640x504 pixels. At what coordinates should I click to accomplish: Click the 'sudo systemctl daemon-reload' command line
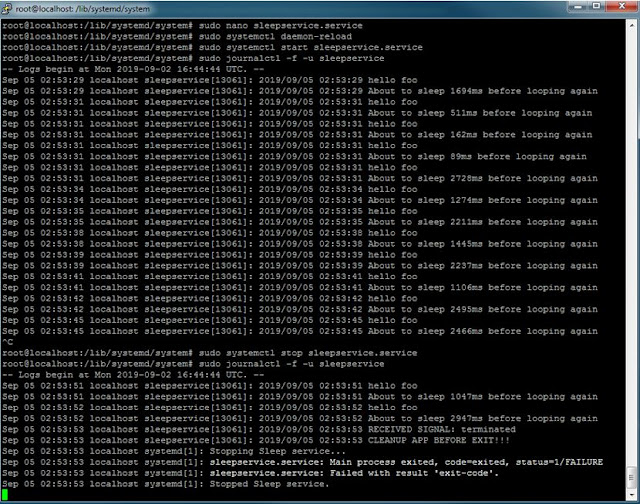click(177, 36)
